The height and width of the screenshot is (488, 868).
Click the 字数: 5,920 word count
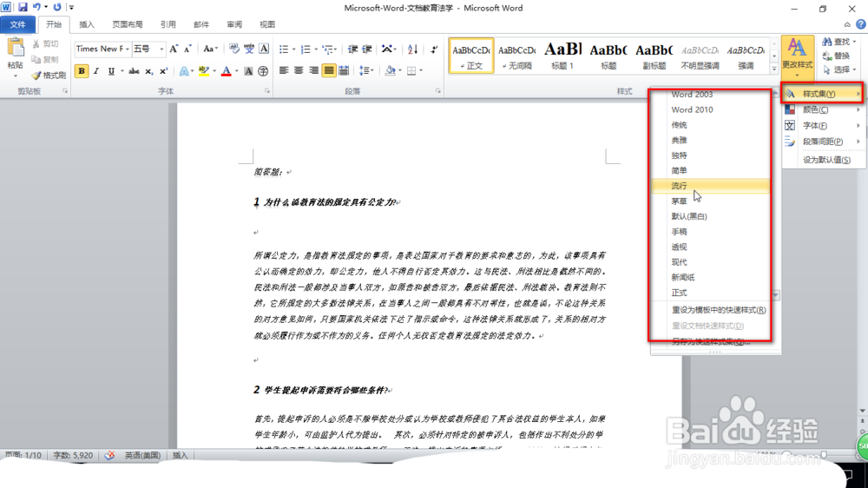[73, 455]
